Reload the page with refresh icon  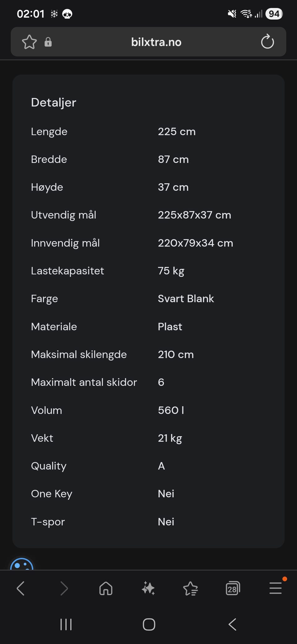[x=267, y=42]
